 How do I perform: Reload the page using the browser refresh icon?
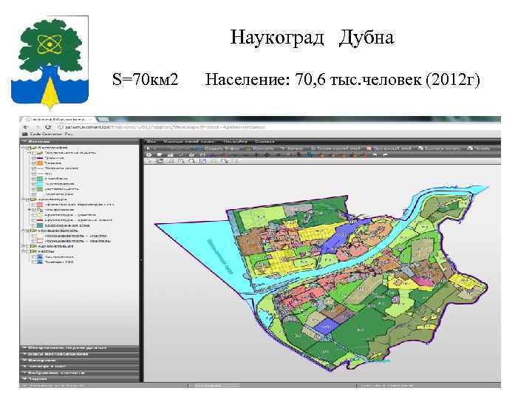point(48,127)
